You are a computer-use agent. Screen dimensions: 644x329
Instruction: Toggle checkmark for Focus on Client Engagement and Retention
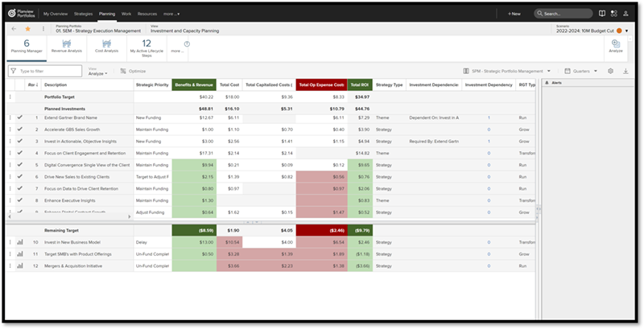[19, 153]
